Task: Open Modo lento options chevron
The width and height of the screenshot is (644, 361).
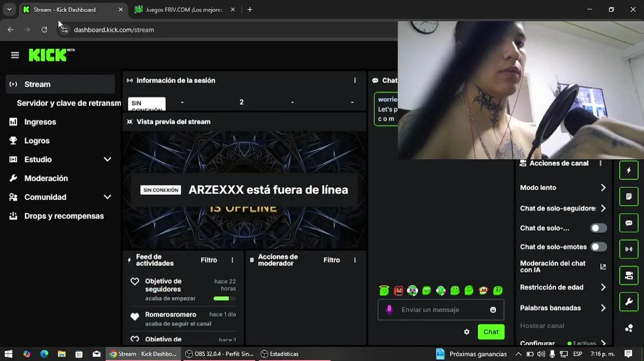Action: (x=603, y=188)
